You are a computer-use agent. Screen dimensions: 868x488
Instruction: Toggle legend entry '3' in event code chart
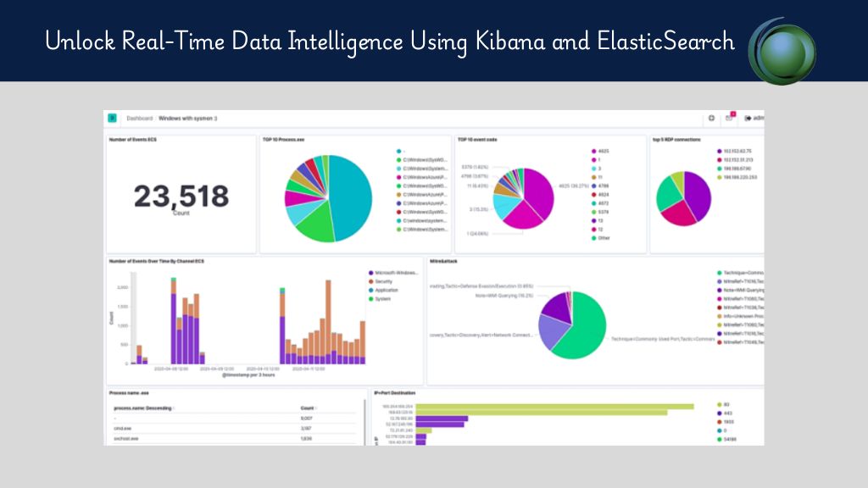[x=596, y=169]
